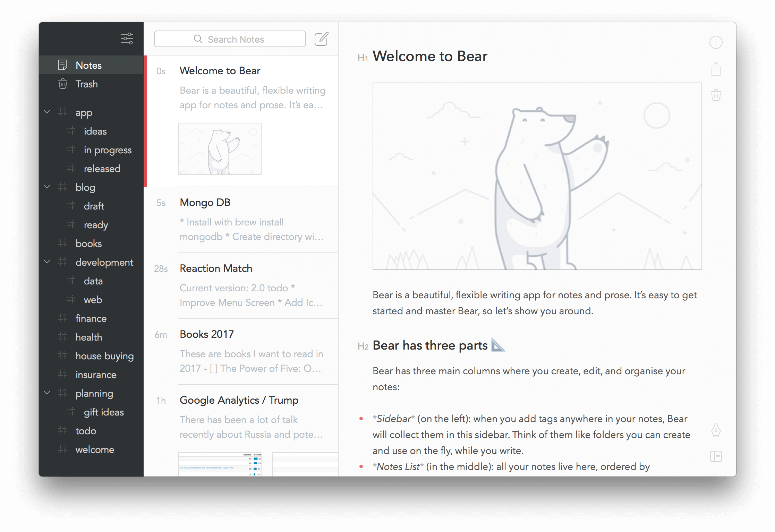Click the delete/trash icon in editor

717,94
